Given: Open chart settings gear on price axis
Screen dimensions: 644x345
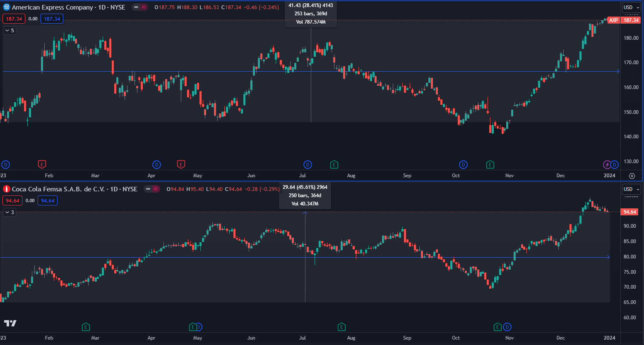Looking at the screenshot, I should point(632,176).
